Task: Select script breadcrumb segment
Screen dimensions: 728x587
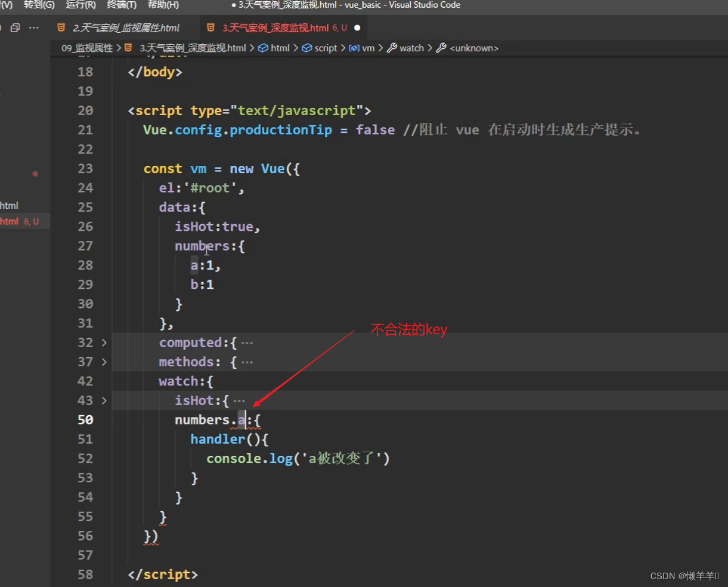Action: (x=326, y=48)
